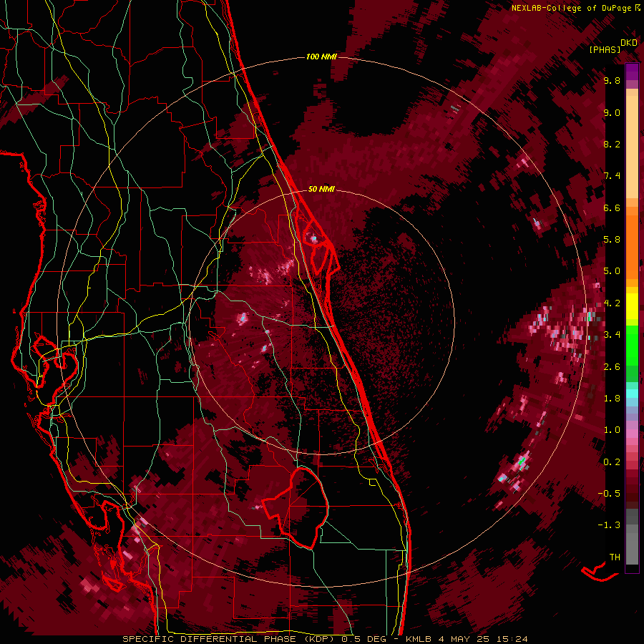Click the 1.8 legend scale value
Viewport: 644px width, 644px height.
pos(612,399)
